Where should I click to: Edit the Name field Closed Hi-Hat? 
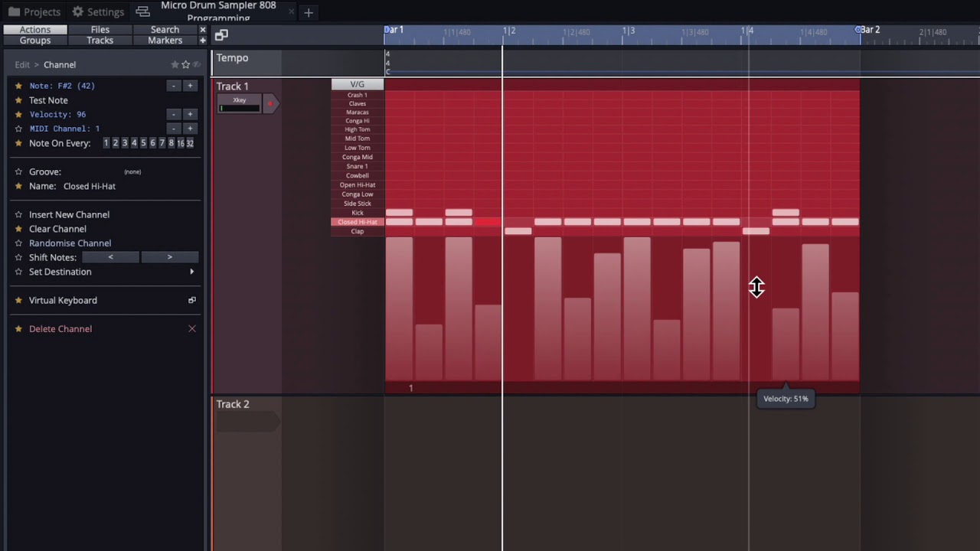tap(90, 186)
